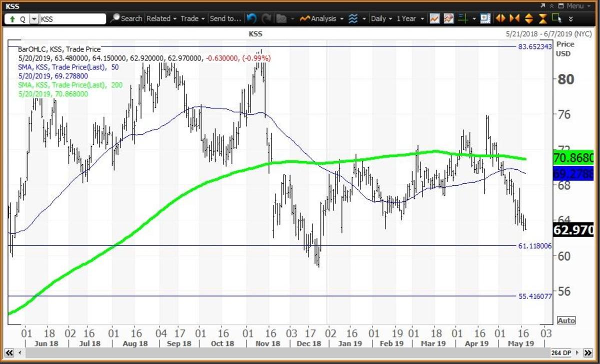Click the expand vertically arrows icon
Viewport: 600px width, 364px height.
coord(529,18)
